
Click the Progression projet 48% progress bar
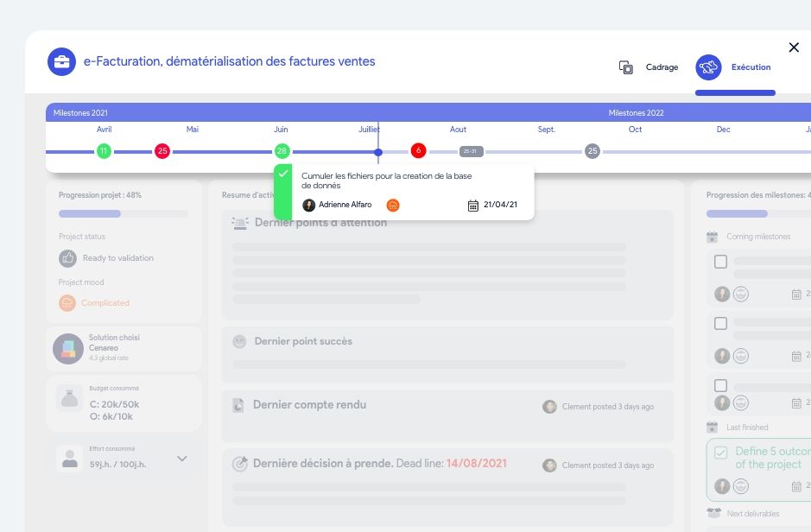point(124,213)
